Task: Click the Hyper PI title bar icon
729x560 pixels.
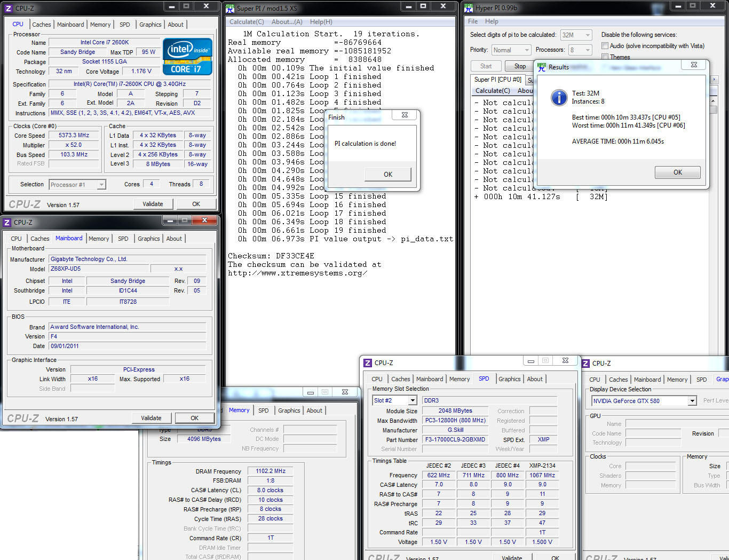Action: click(x=469, y=8)
